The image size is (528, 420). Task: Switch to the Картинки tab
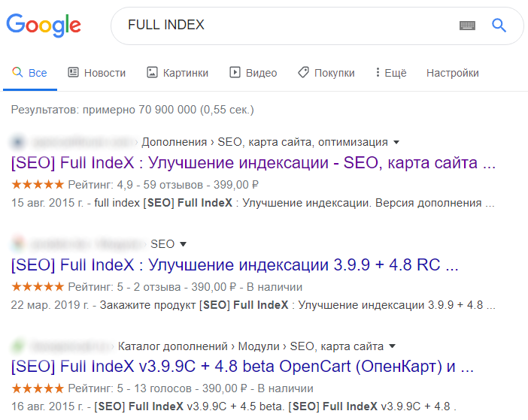(178, 73)
